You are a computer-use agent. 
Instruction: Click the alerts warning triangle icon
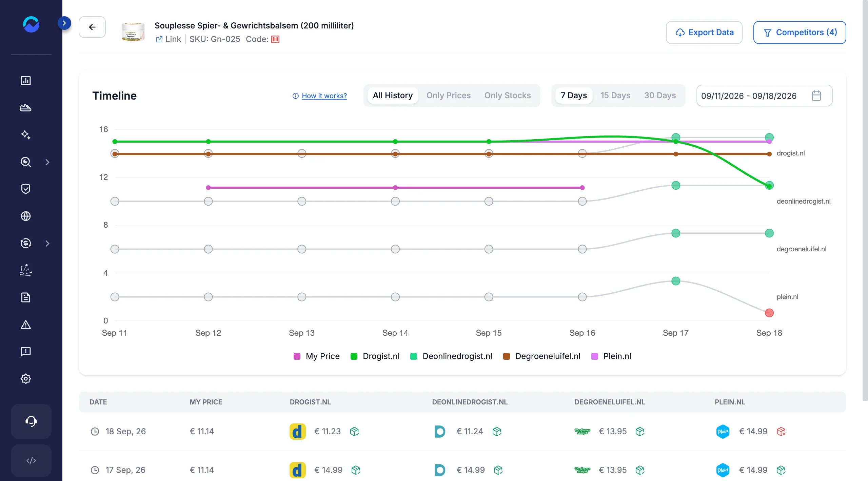click(26, 325)
